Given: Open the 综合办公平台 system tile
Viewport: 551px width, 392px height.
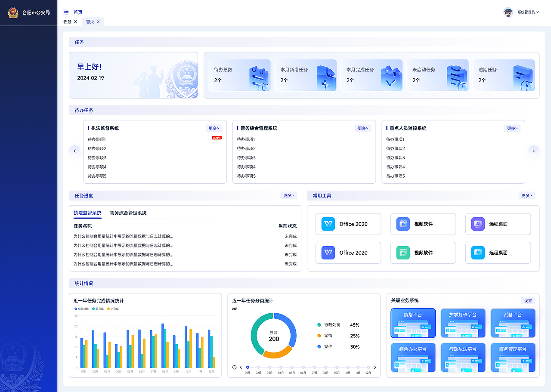Looking at the screenshot, I should pos(413,358).
